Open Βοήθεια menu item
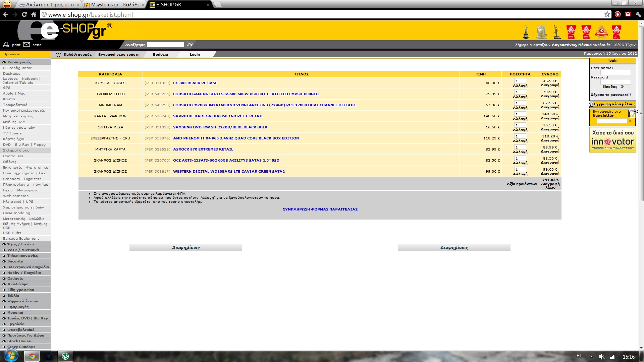This screenshot has height=362, width=644. [160, 54]
